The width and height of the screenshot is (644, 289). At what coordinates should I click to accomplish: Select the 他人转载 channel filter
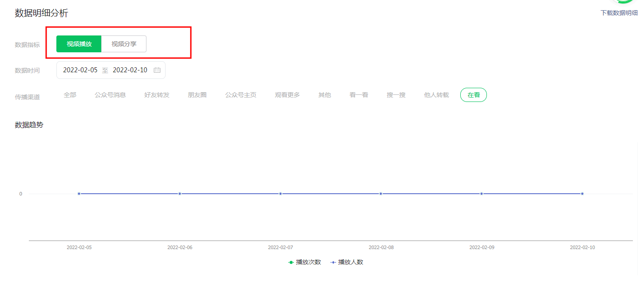[437, 95]
